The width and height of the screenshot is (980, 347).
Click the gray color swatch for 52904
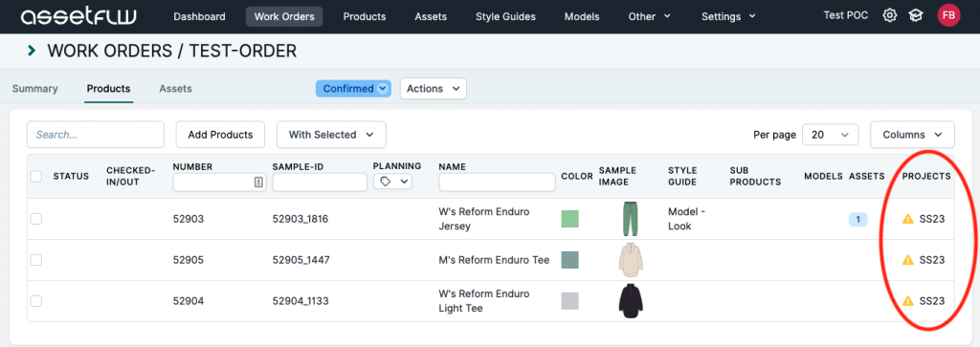[570, 301]
